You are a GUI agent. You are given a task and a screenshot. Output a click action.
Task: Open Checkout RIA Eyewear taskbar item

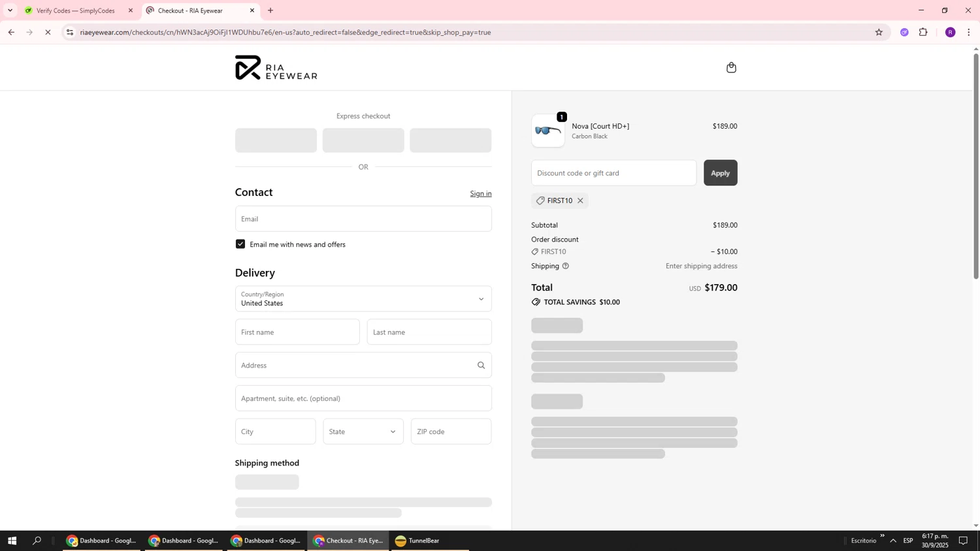348,541
